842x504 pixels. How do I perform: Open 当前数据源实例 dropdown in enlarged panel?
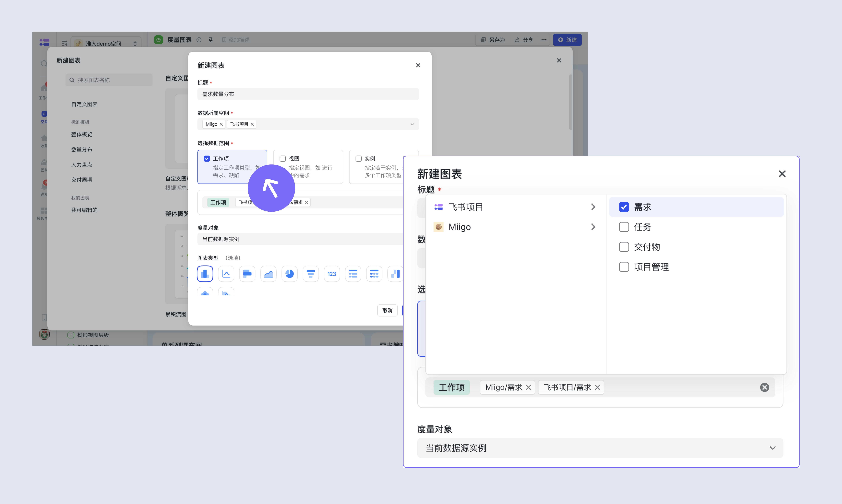coord(600,448)
